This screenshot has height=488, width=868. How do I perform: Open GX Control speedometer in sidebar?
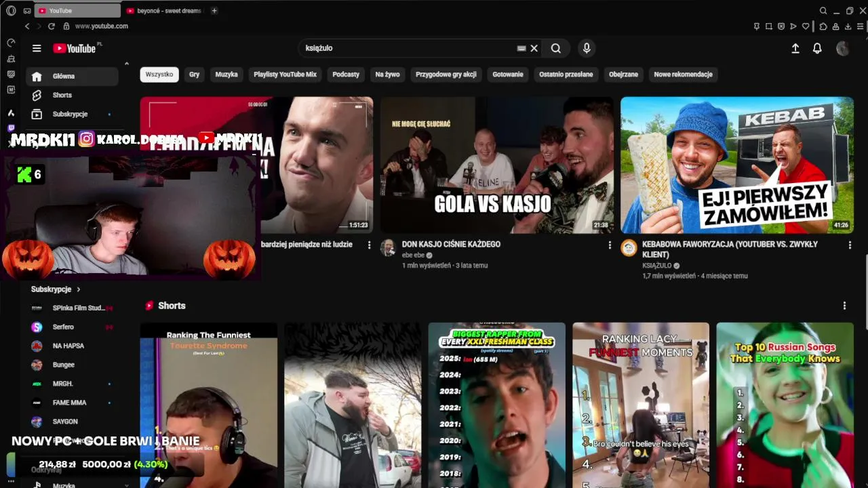[11, 42]
